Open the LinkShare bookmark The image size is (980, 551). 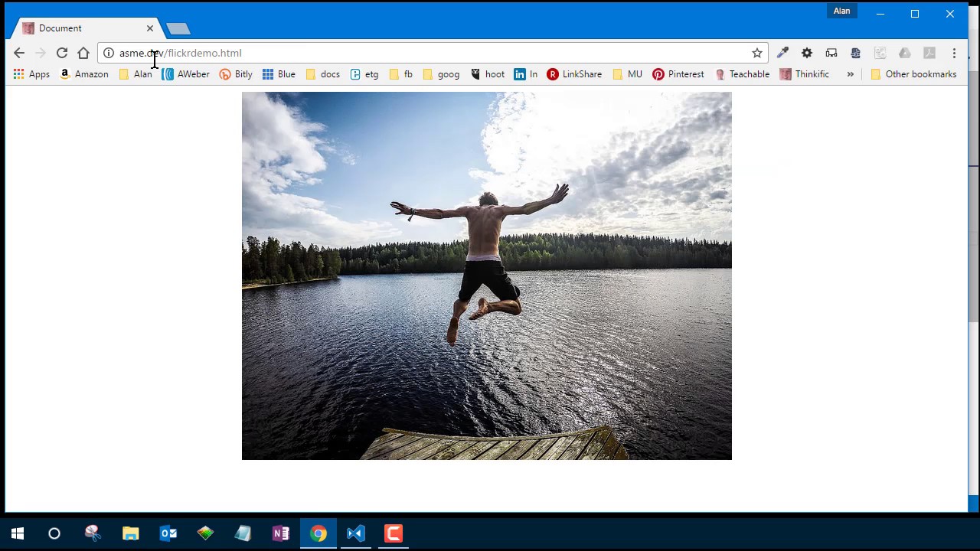[x=574, y=74]
